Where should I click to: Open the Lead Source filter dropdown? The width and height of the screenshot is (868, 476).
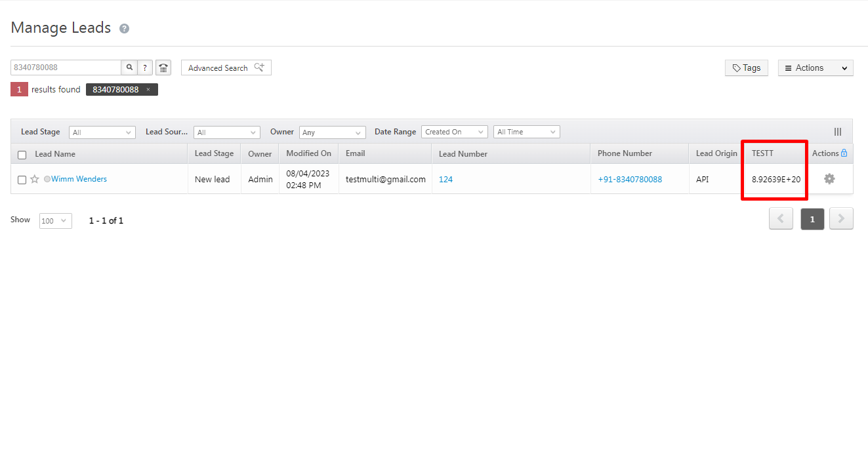pyautogui.click(x=226, y=132)
